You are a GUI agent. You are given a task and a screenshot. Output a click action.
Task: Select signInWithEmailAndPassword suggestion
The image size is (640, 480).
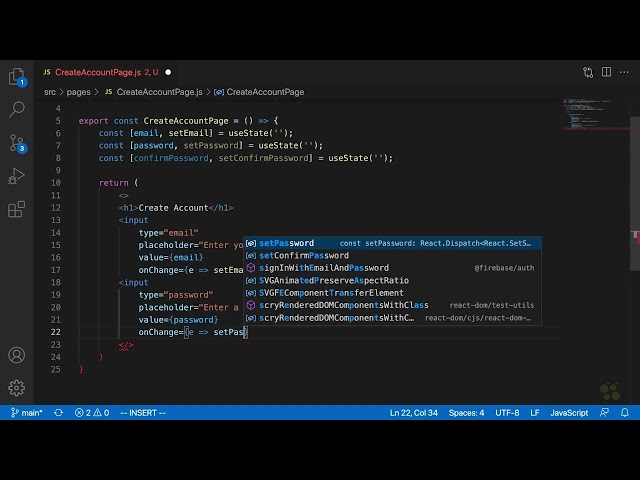coord(393,268)
